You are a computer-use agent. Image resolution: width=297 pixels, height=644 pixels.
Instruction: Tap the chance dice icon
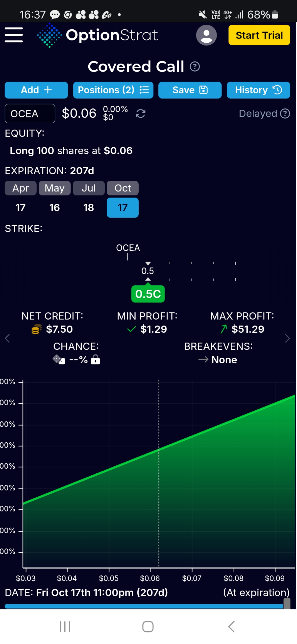click(x=59, y=359)
